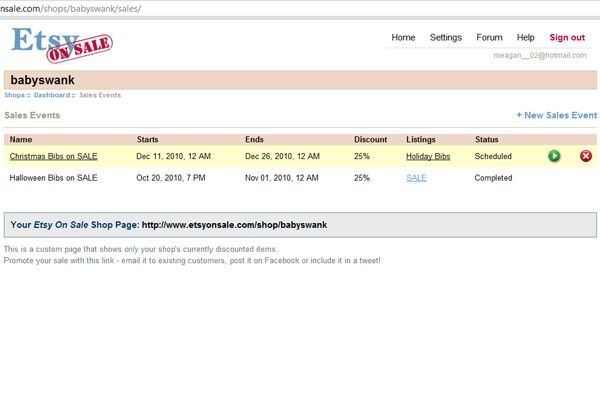This screenshot has height=400, width=600.
Task: Click the Discount column header
Action: (x=370, y=139)
